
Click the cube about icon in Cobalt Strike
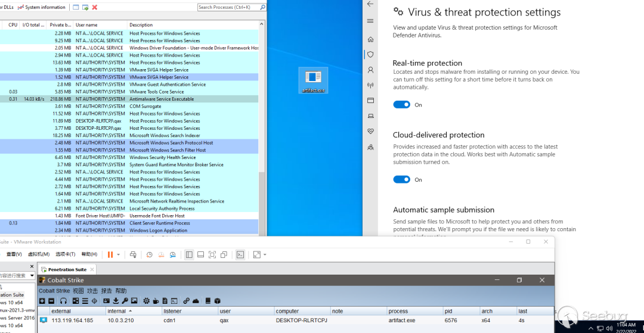click(217, 301)
